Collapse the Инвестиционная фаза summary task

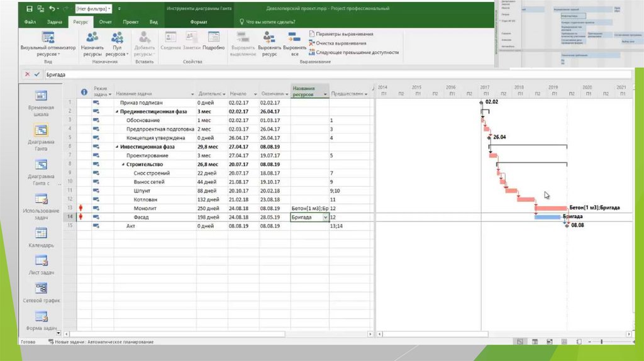point(117,147)
